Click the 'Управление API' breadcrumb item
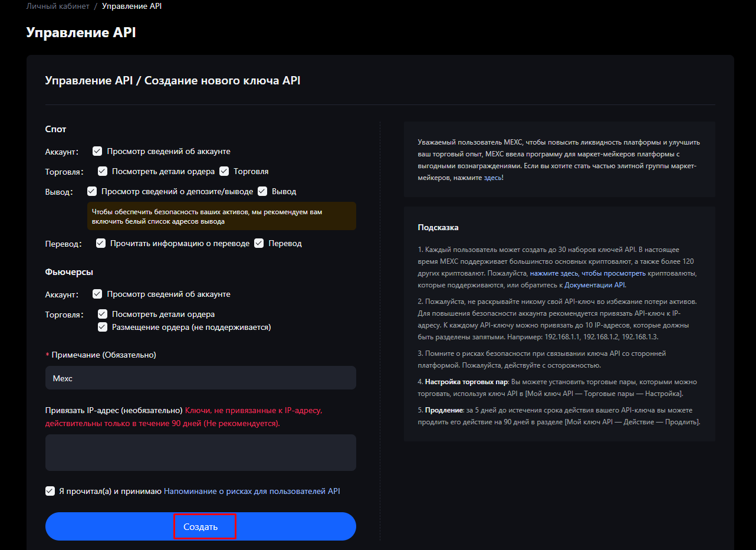The height and width of the screenshot is (550, 756). pyautogui.click(x=132, y=6)
